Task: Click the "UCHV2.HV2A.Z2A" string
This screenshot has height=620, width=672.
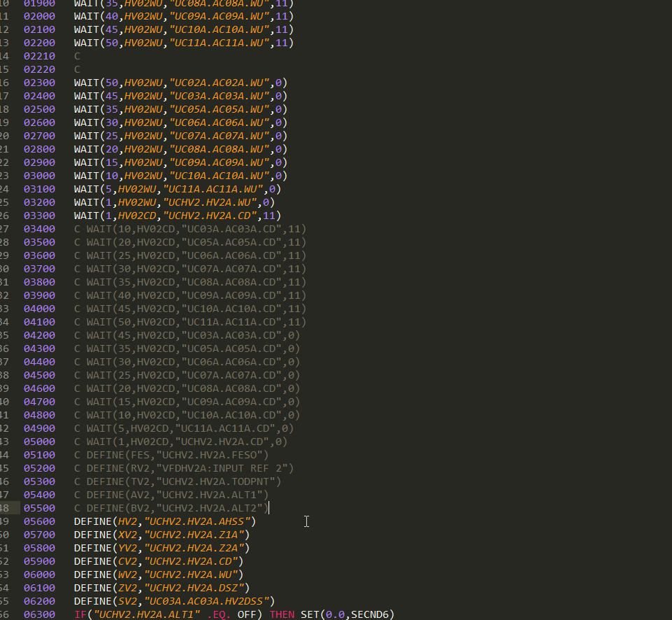Action: (x=194, y=548)
